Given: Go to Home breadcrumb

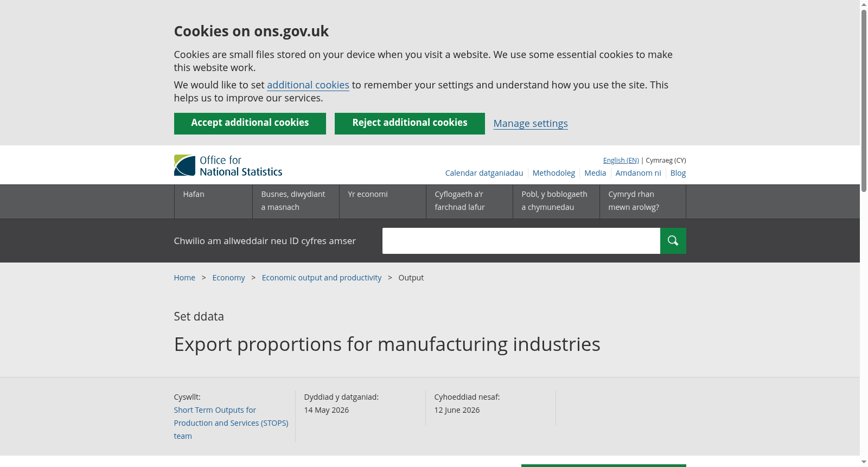Looking at the screenshot, I should point(184,278).
